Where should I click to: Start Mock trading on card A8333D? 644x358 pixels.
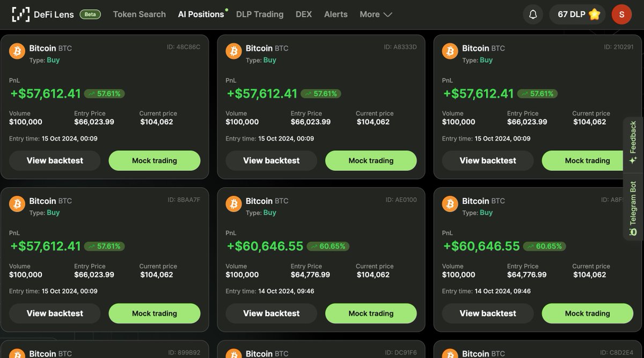tap(371, 160)
